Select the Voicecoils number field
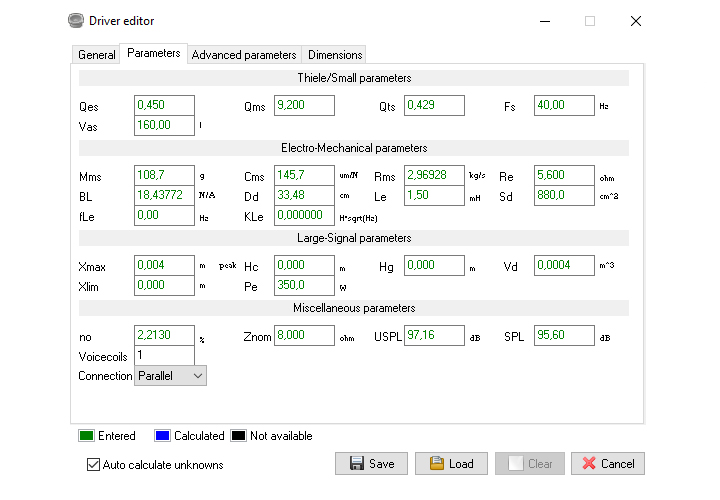Image resolution: width=720 pixels, height=500 pixels. point(163,356)
